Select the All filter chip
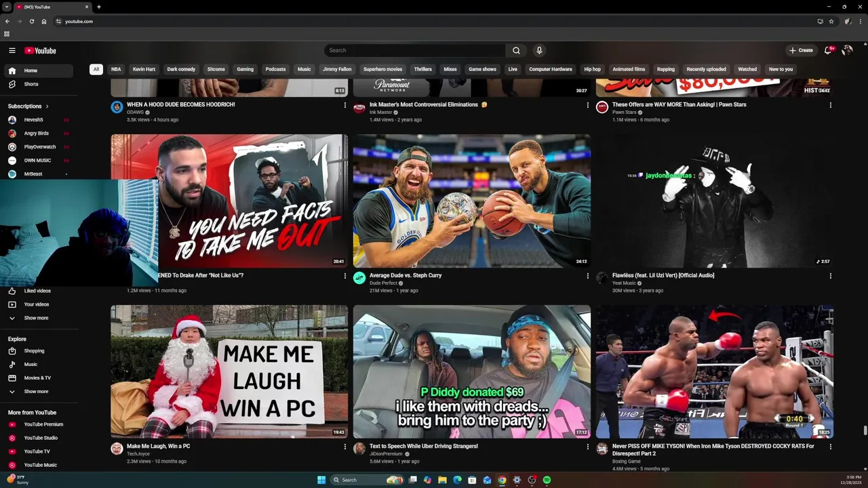This screenshot has height=488, width=868. 96,69
